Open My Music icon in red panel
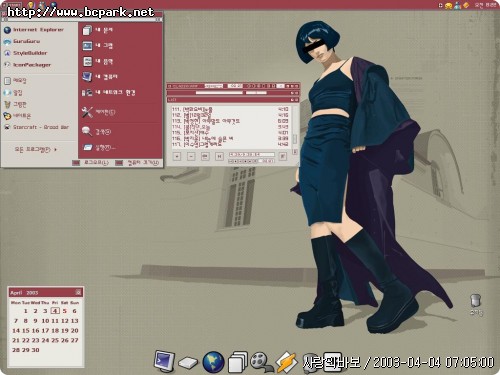 pos(87,61)
